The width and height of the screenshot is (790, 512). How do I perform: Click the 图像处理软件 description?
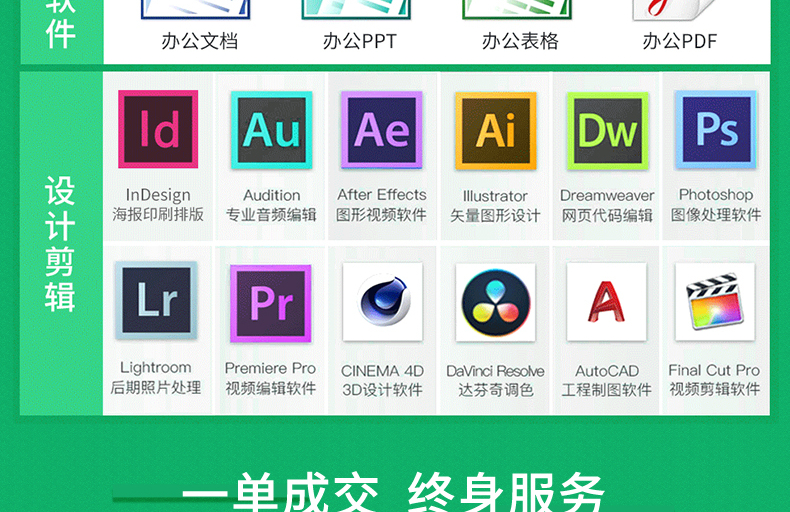(716, 215)
